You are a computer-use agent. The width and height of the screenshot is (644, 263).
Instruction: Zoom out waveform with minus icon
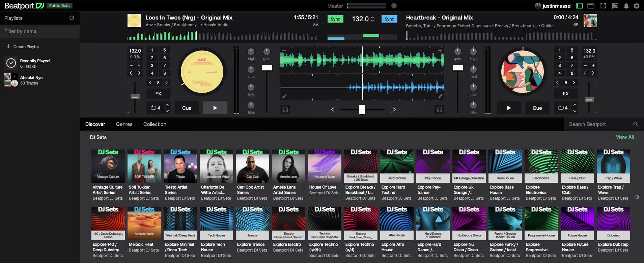(x=284, y=51)
